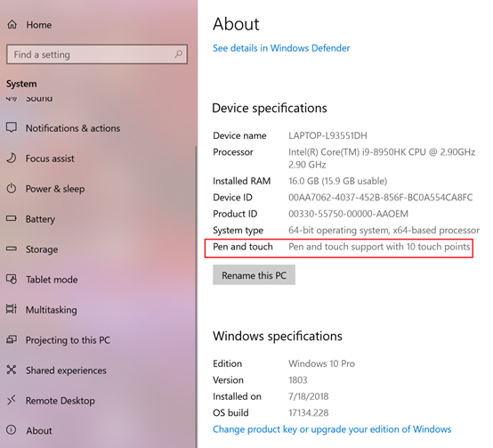Focus the Find a setting search box
This screenshot has height=448, width=493.
(97, 54)
